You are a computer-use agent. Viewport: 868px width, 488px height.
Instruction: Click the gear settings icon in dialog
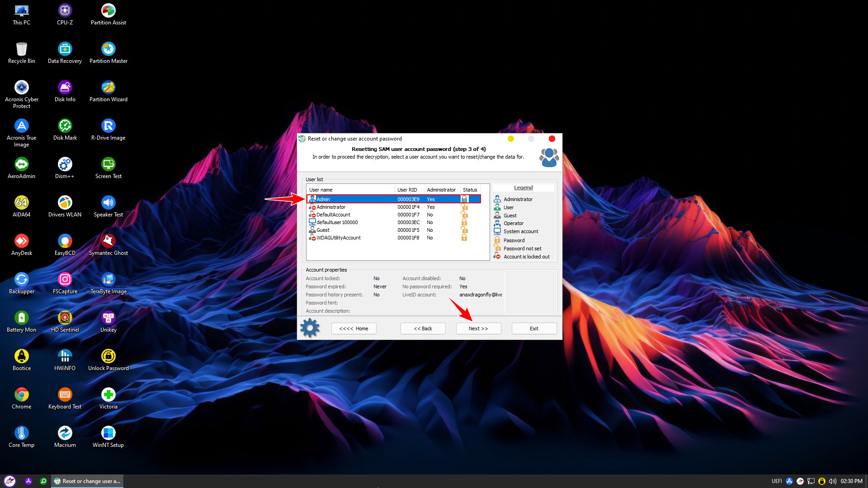tap(310, 328)
